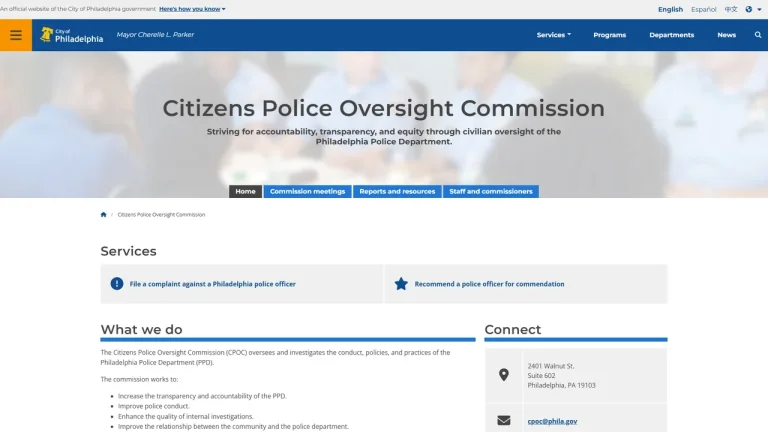Click "Enhance the quality of internal investigations" bullet
The height and width of the screenshot is (432, 768).
tap(186, 416)
